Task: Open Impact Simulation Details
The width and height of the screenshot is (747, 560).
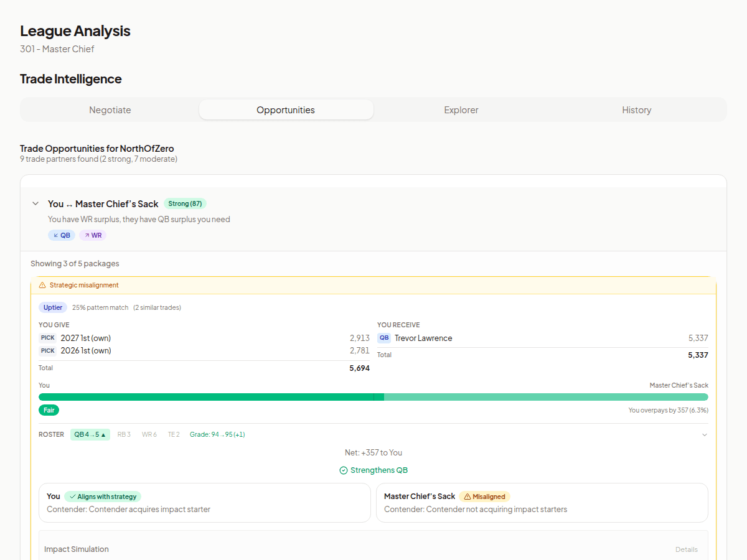Action: tap(686, 549)
